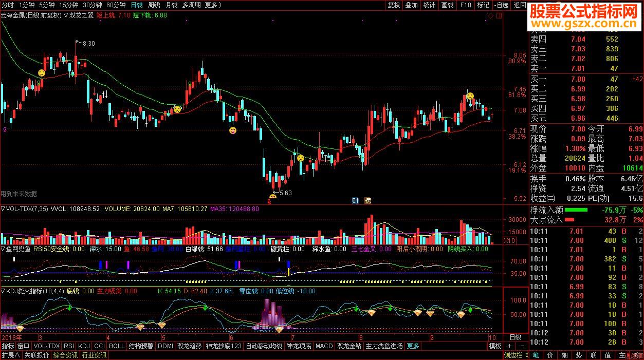Click the leftmost orange diamond in KDJ panel
The width and height of the screenshot is (644, 360).
(20, 328)
